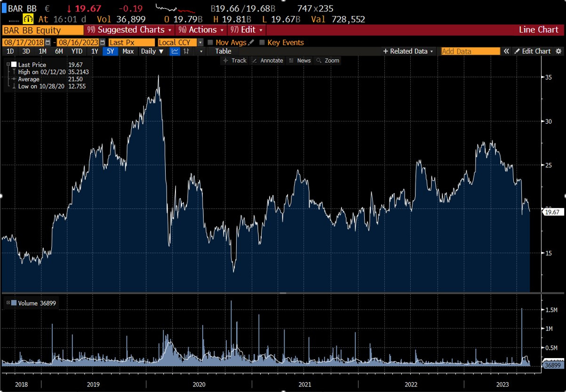Viewport: 566px width, 392px height.
Task: Click the Line Chart title label
Action: [538, 30]
